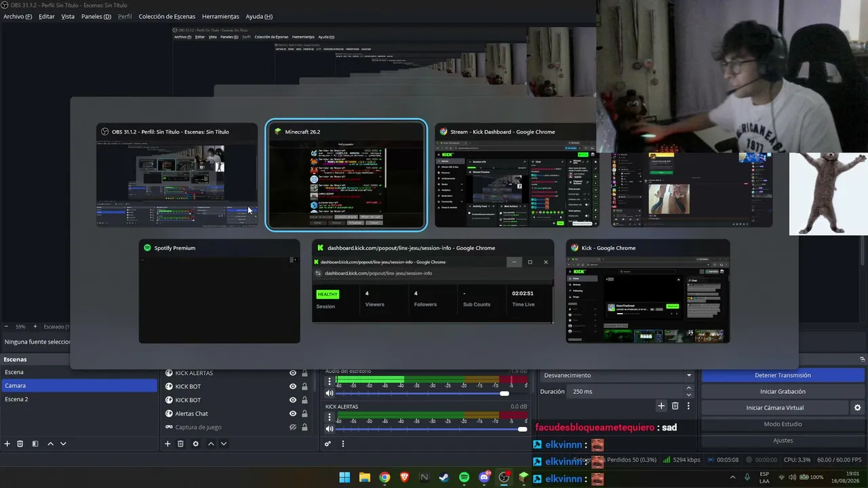Open Audio del escritorio options menu
Viewport: 868px width, 488px height.
tap(330, 382)
